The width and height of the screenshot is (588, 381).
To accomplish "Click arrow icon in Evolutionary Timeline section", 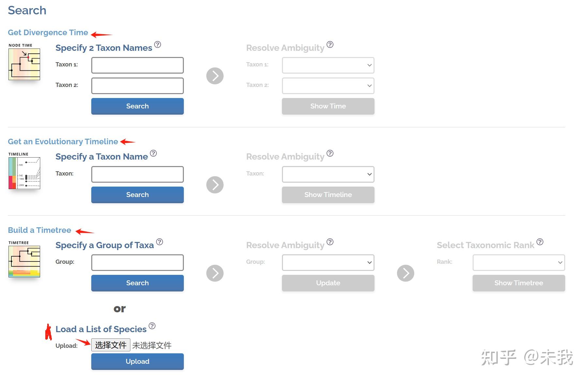I will click(215, 185).
